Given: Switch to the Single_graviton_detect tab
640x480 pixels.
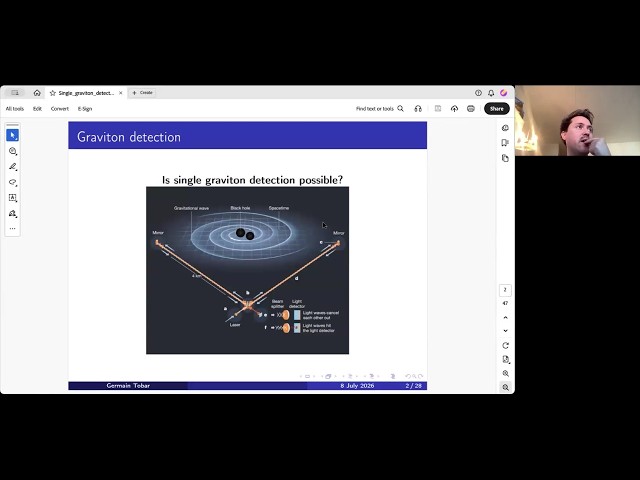Looking at the screenshot, I should click(x=86, y=93).
